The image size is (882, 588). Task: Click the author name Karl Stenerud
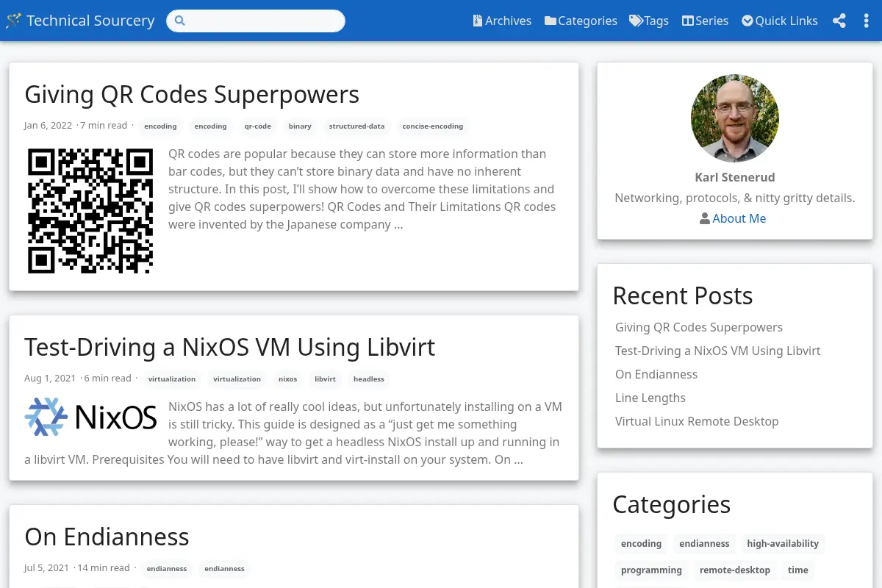point(735,177)
